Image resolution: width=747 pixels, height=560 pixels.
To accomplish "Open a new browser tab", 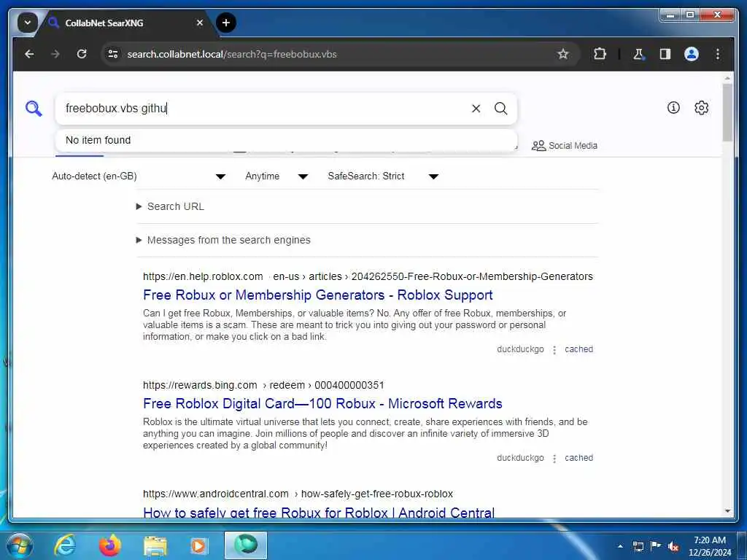I will (x=226, y=23).
